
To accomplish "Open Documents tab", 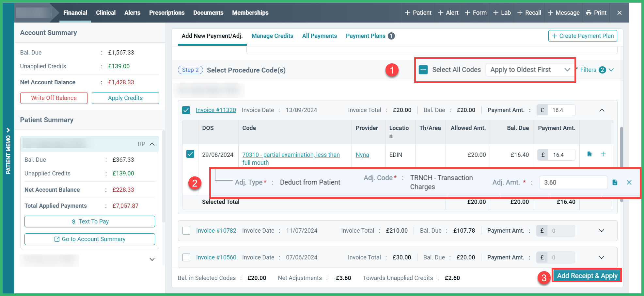I will pos(208,13).
